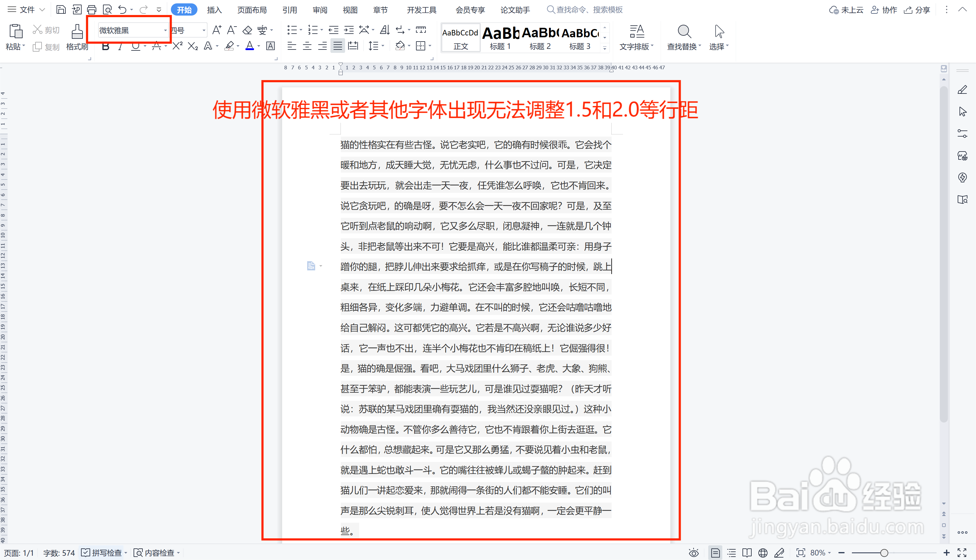Click the 分享 share button
Screen dimensions: 976x560
[x=917, y=9]
